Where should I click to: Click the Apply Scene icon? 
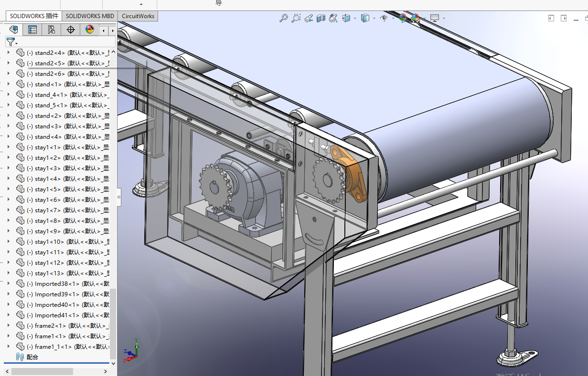pos(415,18)
